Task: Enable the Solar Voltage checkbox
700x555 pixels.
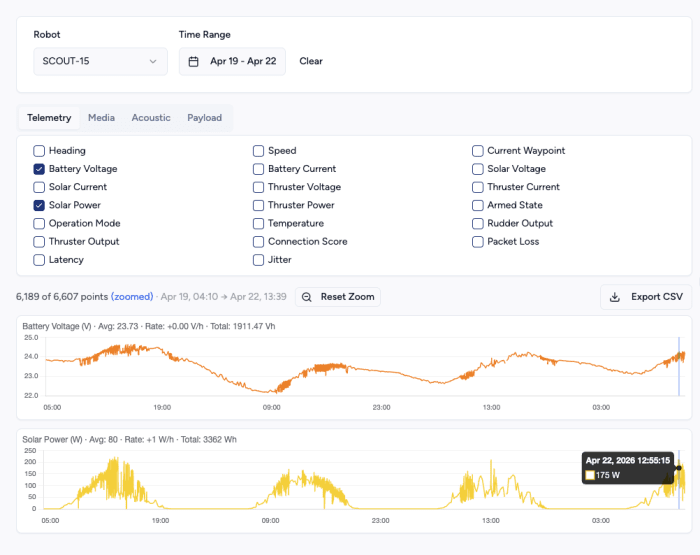Action: pyautogui.click(x=478, y=169)
